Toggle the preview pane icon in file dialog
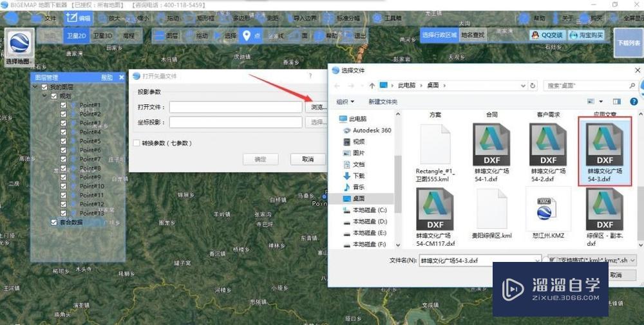 pyautogui.click(x=616, y=101)
